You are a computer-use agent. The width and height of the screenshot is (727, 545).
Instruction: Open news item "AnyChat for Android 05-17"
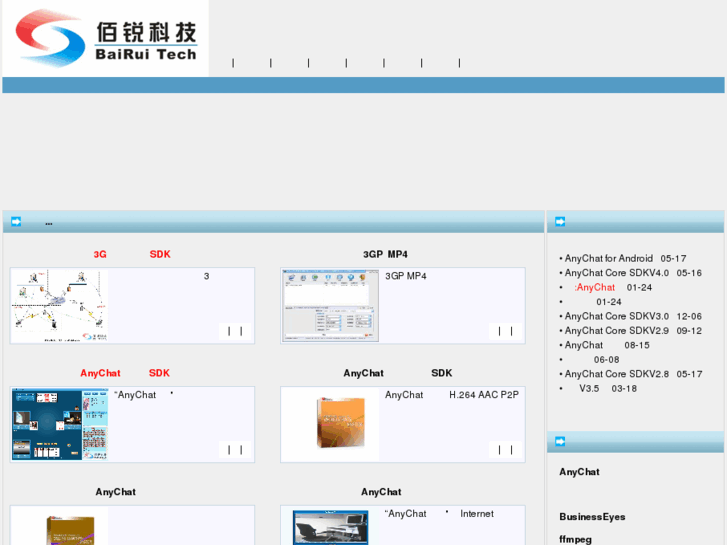pyautogui.click(x=623, y=258)
